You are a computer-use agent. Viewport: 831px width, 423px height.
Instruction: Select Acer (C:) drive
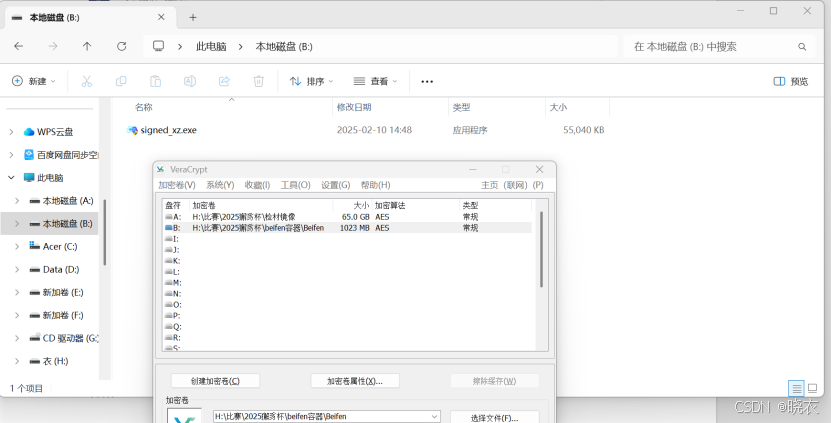(x=60, y=246)
